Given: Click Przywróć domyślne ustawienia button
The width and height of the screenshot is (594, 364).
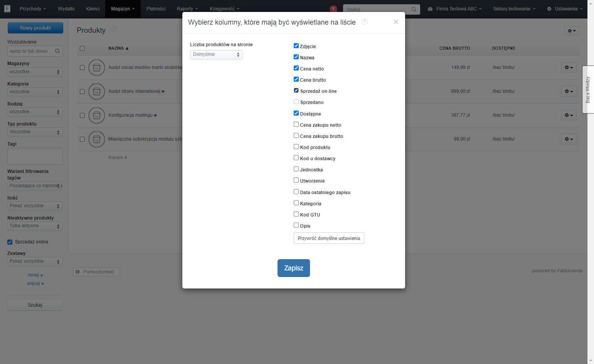Looking at the screenshot, I should tap(329, 238).
